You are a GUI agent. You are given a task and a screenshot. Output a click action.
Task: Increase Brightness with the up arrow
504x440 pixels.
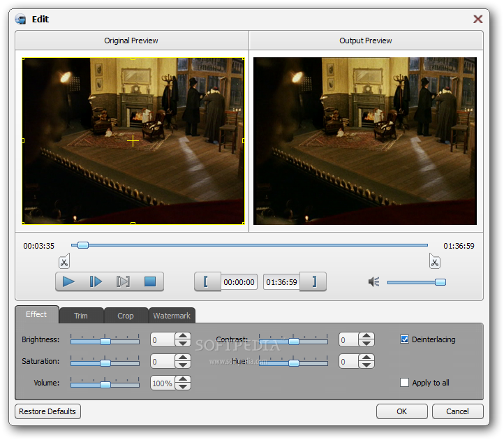[x=183, y=336]
